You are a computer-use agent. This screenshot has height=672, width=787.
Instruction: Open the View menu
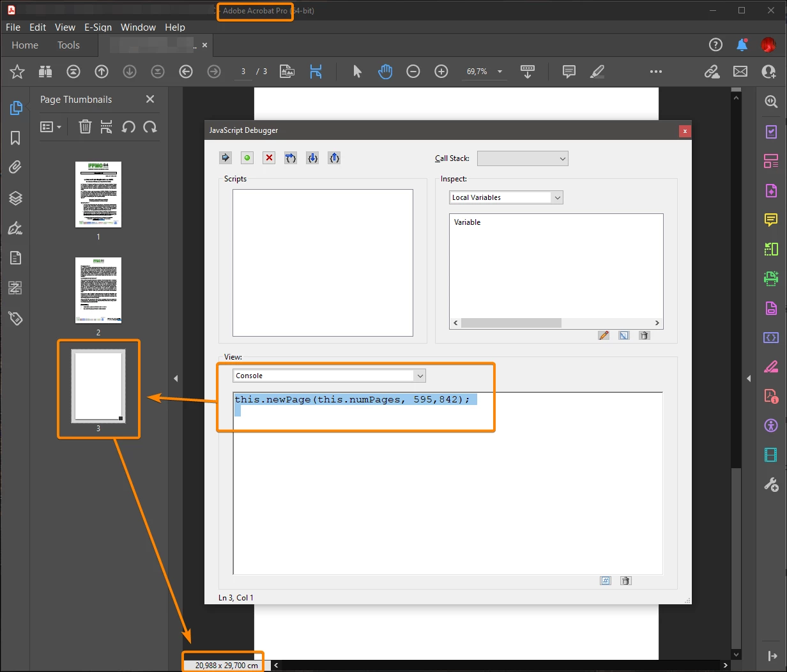pos(65,27)
